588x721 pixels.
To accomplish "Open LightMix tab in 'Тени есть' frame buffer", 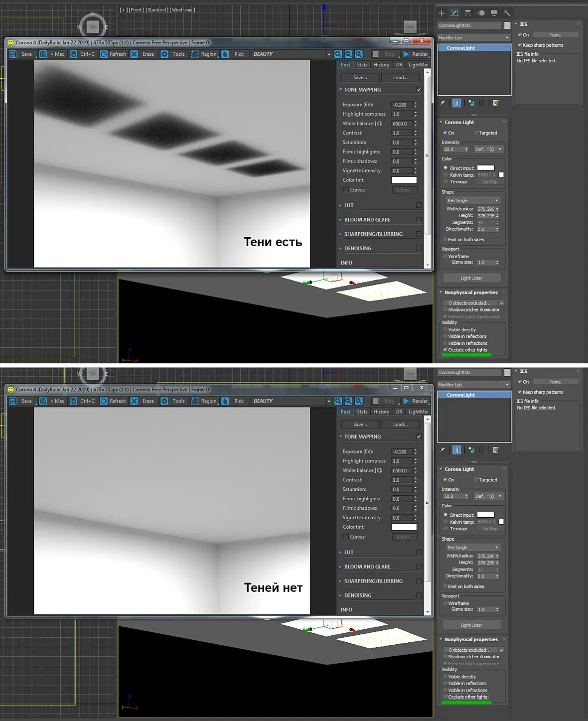I will click(x=418, y=65).
